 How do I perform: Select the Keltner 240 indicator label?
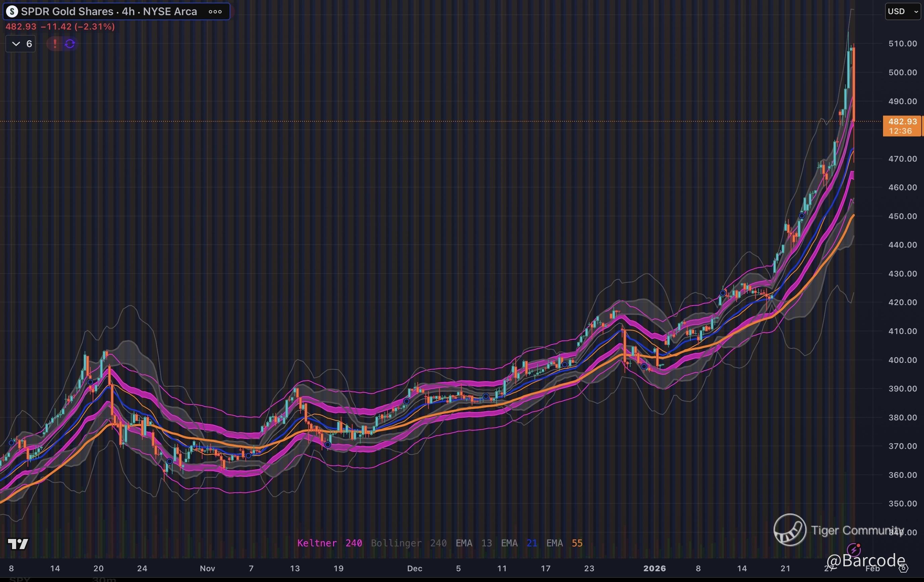(x=329, y=543)
